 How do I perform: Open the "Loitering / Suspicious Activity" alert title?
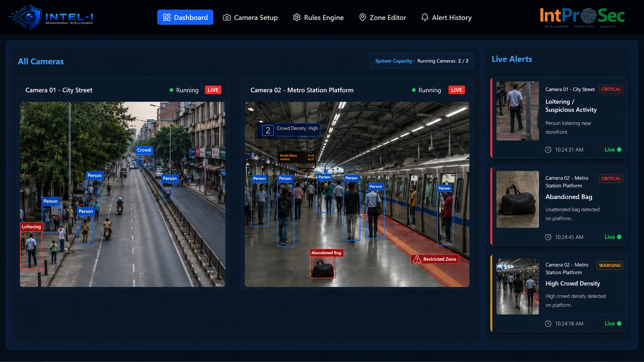click(x=571, y=106)
